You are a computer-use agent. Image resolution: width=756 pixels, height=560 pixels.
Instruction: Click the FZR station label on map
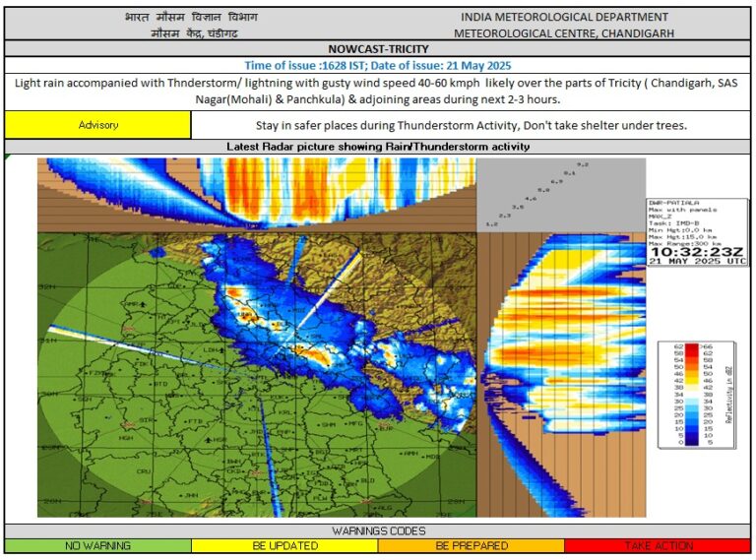pos(96,373)
